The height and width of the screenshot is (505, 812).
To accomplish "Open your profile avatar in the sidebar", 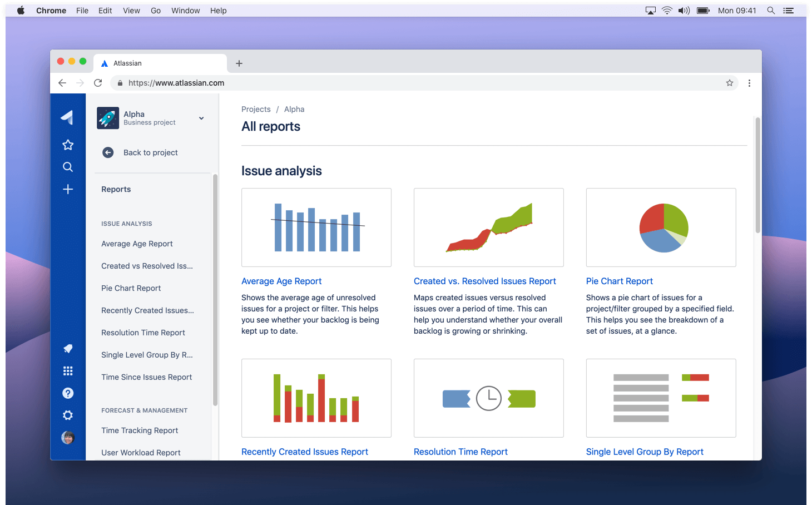I will (67, 437).
